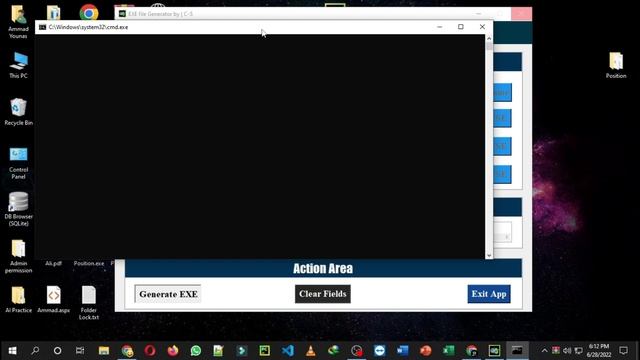640x360 pixels.
Task: Open Microsoft Word from taskbar
Action: click(x=402, y=351)
